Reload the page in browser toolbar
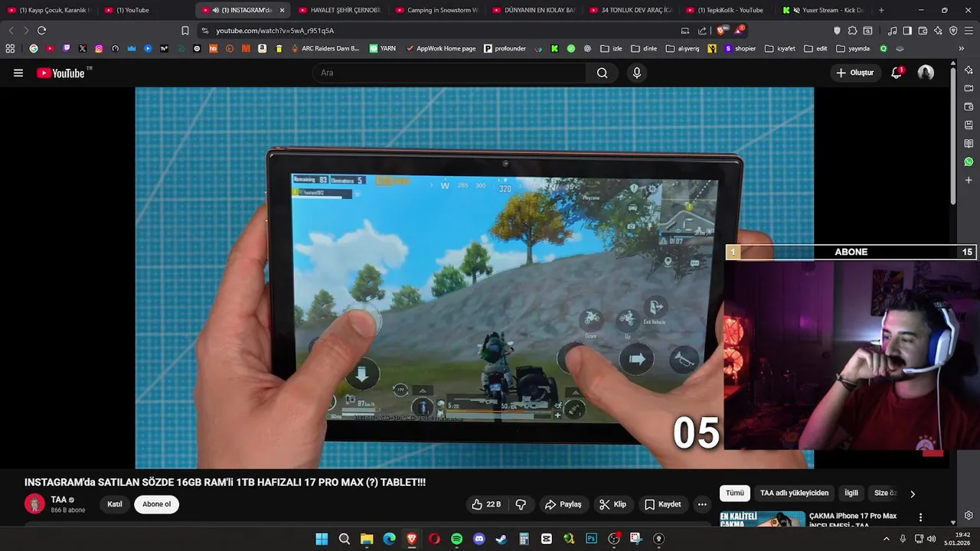The height and width of the screenshot is (551, 980). tap(41, 31)
